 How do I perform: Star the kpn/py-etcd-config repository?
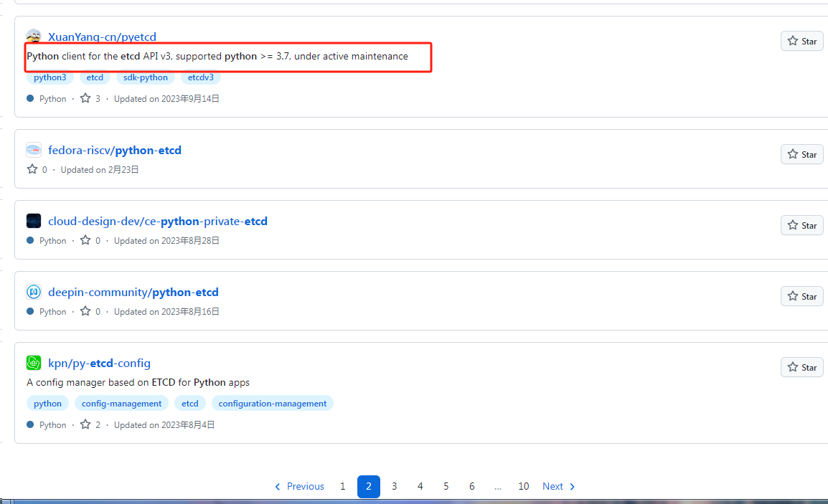[801, 367]
